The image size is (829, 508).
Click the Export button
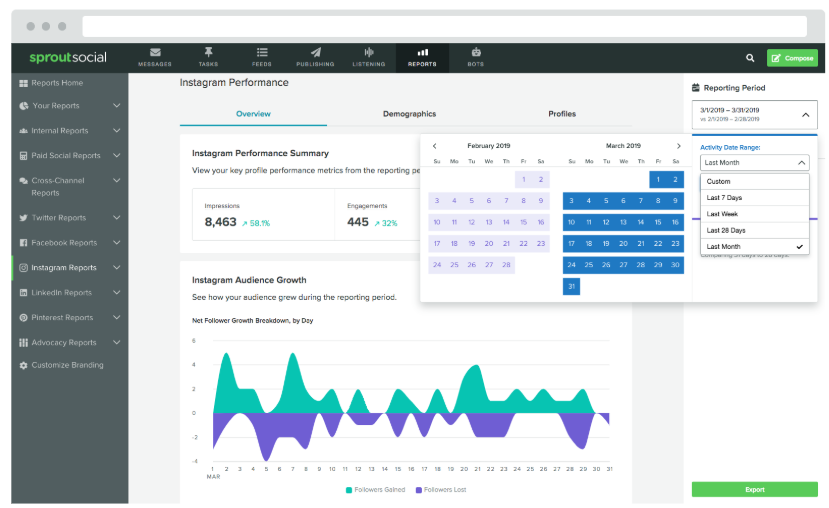point(754,489)
